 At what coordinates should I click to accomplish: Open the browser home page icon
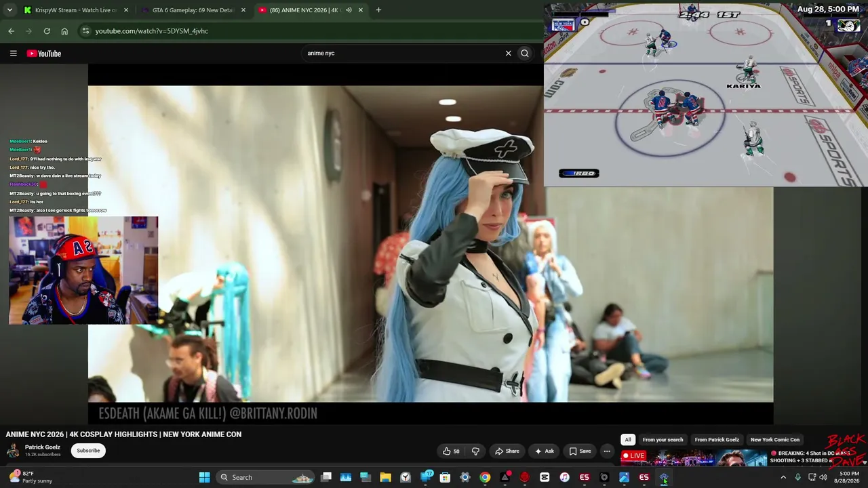tap(64, 30)
